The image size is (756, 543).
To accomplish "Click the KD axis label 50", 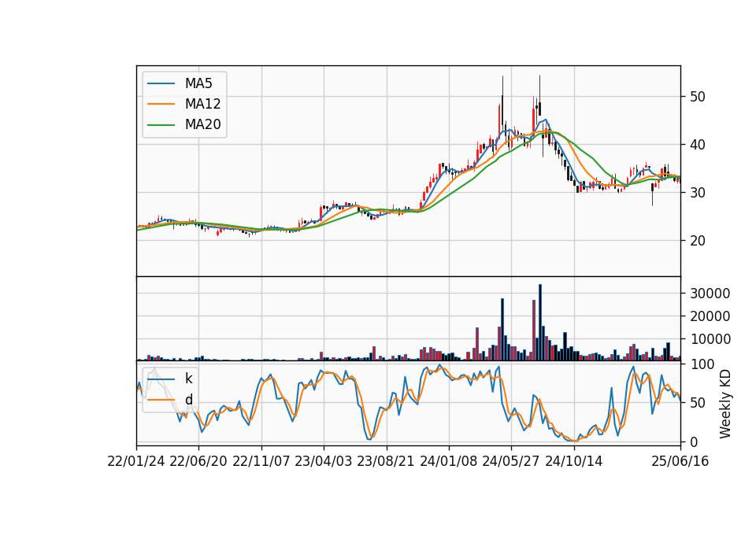I will coord(698,403).
